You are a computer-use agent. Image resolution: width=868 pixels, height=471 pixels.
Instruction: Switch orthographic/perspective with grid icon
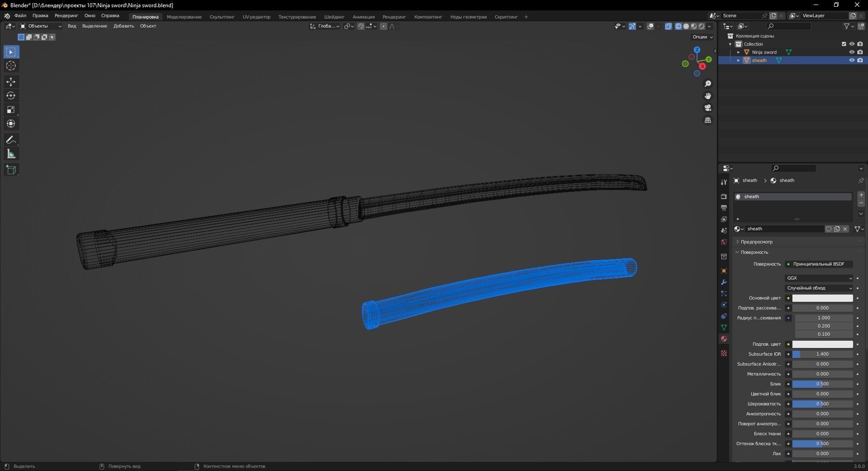708,120
